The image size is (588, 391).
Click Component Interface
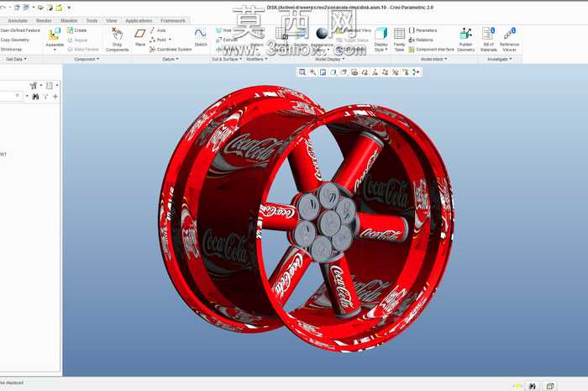coord(431,49)
